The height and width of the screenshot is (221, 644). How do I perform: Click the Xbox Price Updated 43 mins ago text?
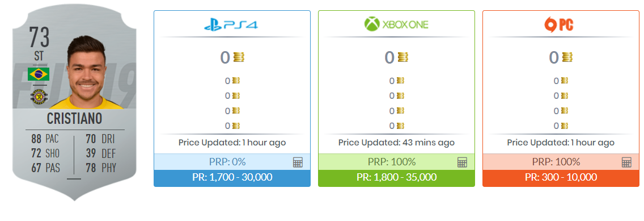pos(396,143)
